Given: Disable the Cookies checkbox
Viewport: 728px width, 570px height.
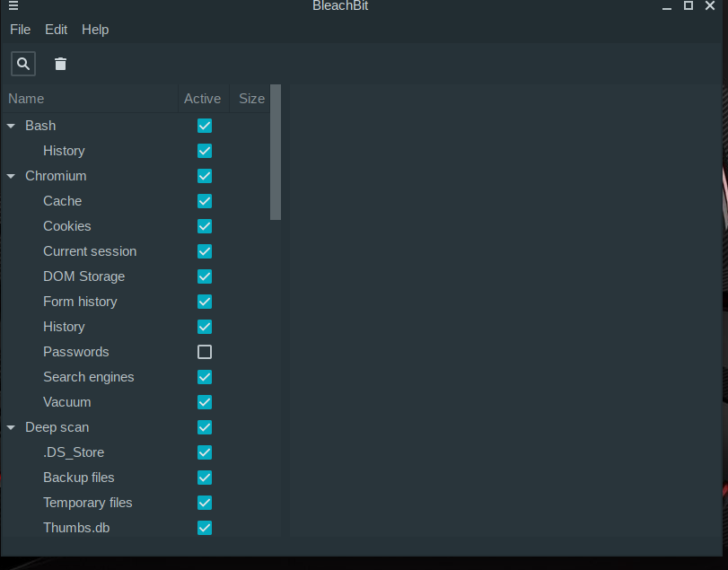Looking at the screenshot, I should coord(205,226).
